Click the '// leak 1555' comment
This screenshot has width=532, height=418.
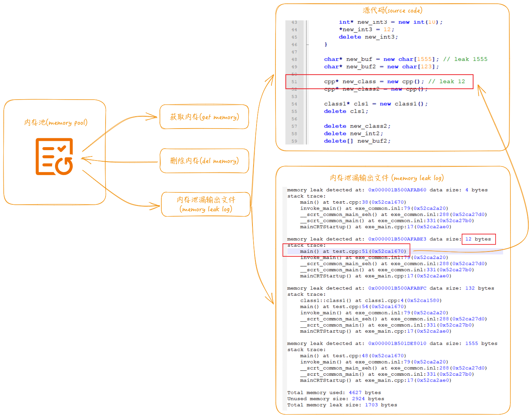pos(465,59)
